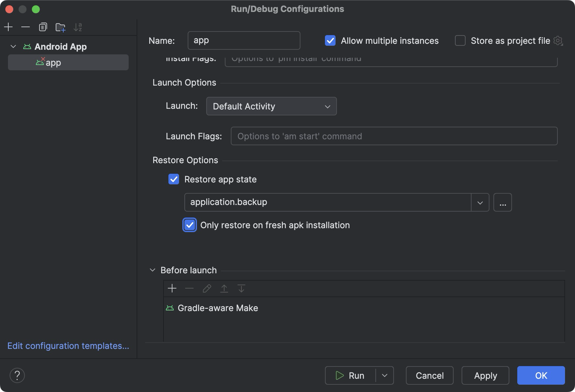Click the Create New Folder icon
Screen dimensions: 575x392
coord(60,27)
